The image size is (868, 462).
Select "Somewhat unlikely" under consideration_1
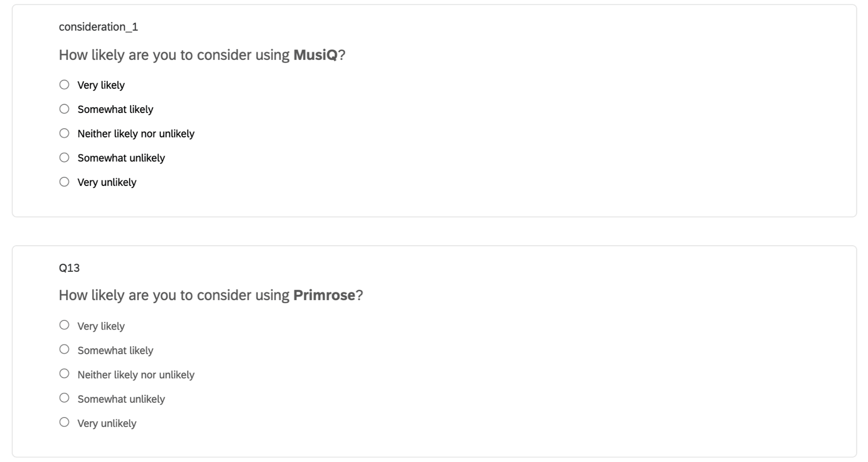pos(64,157)
